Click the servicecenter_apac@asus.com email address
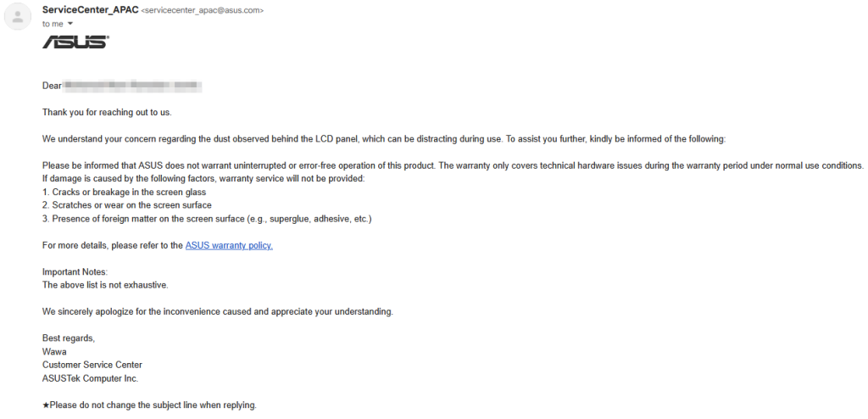Screen dimensions: 868x419 (203, 10)
